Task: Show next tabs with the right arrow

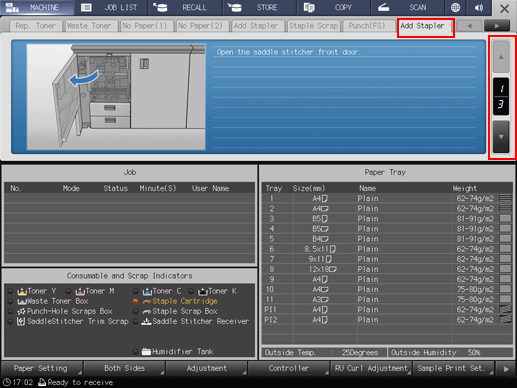Action: [x=497, y=26]
